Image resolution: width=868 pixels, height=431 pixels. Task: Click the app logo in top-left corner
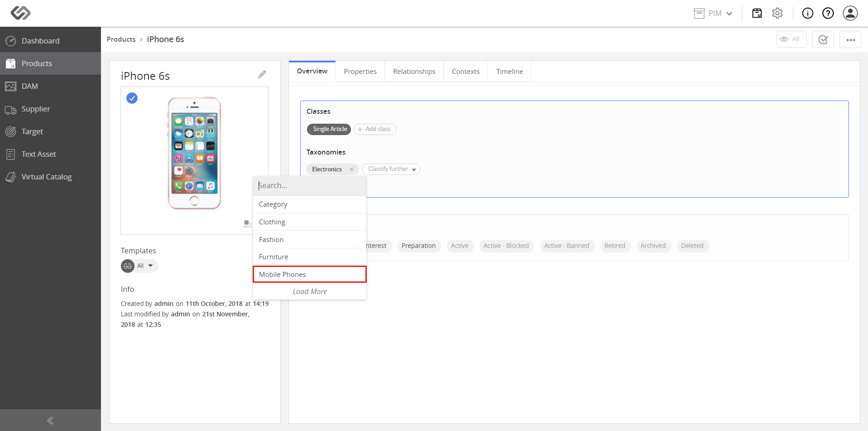(20, 13)
